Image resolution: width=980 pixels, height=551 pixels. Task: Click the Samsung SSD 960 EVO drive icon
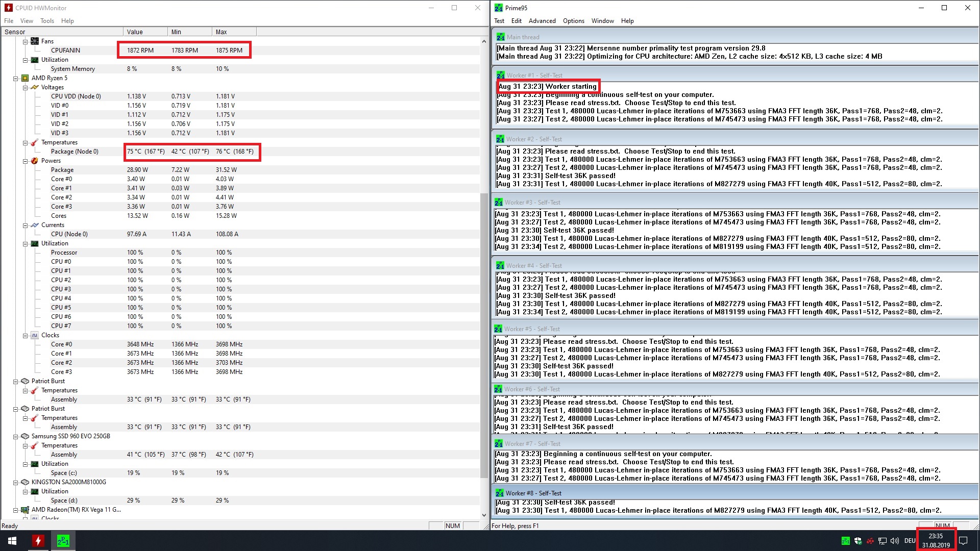[25, 436]
